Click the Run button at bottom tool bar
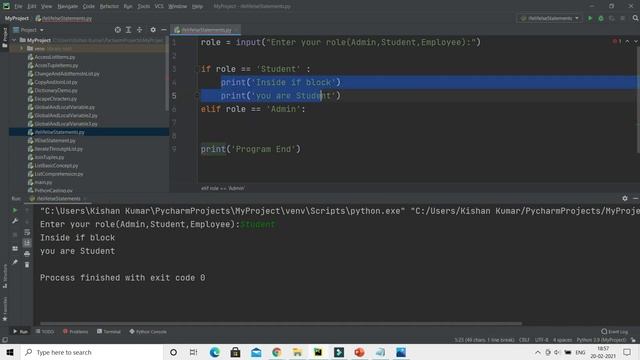Image resolution: width=640 pixels, height=360 pixels. point(20,331)
